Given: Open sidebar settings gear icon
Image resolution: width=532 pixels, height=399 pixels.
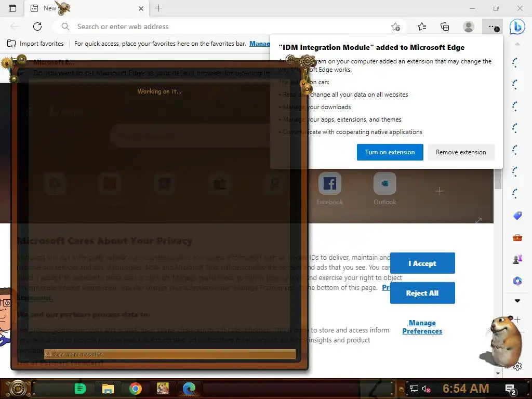Looking at the screenshot, I should coord(517,366).
